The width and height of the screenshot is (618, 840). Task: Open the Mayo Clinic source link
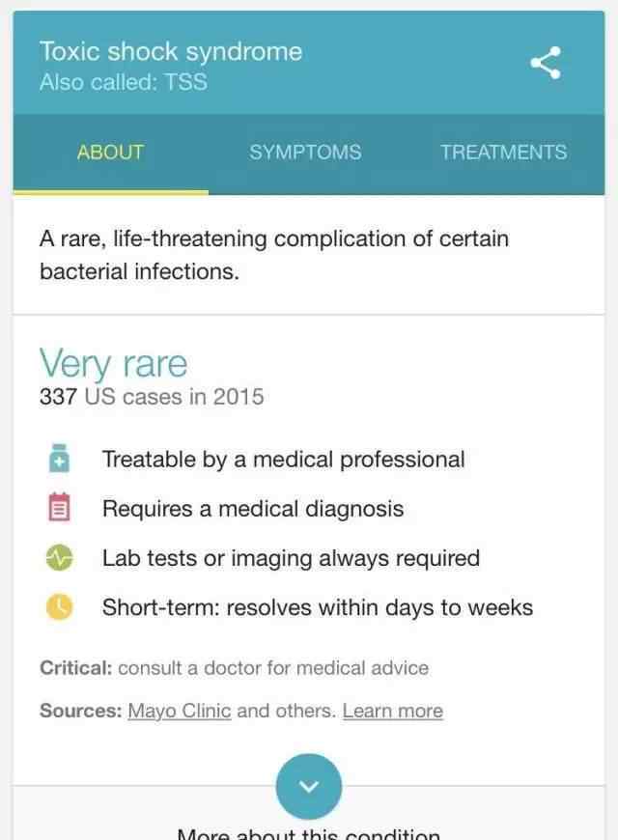tap(180, 711)
